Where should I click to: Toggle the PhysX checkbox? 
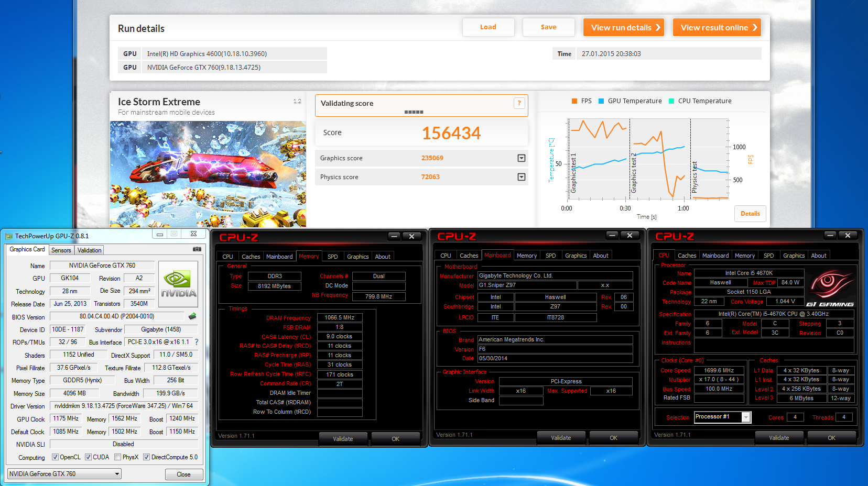(x=117, y=457)
